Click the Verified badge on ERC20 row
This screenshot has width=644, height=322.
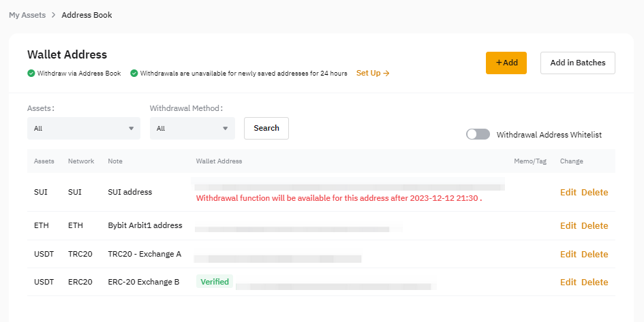point(215,282)
